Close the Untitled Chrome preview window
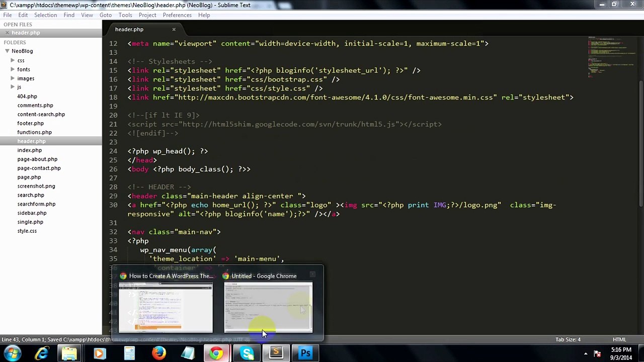Viewport: 644px width, 362px height. click(x=312, y=275)
